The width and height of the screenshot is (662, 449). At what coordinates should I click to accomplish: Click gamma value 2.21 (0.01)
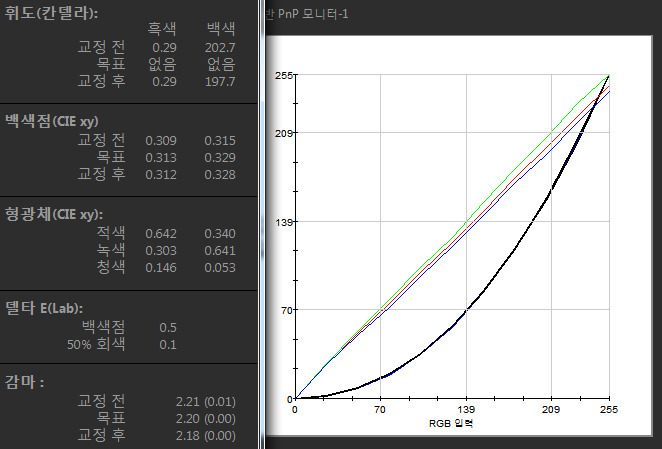pyautogui.click(x=206, y=401)
